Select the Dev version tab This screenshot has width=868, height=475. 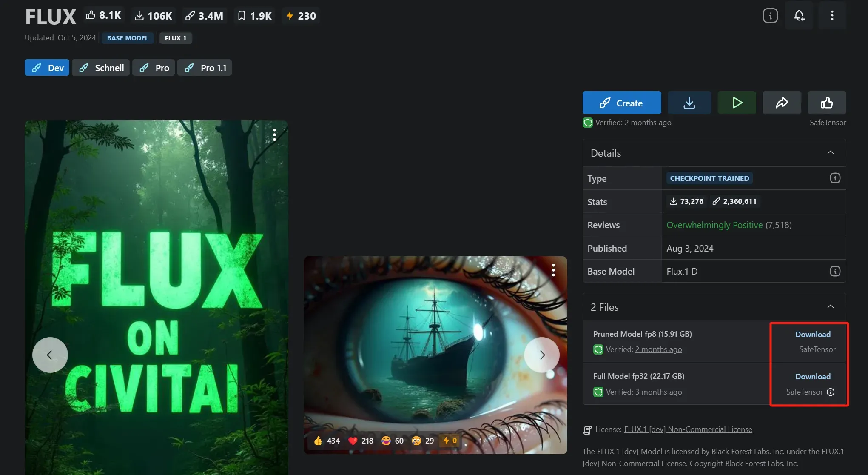[47, 68]
